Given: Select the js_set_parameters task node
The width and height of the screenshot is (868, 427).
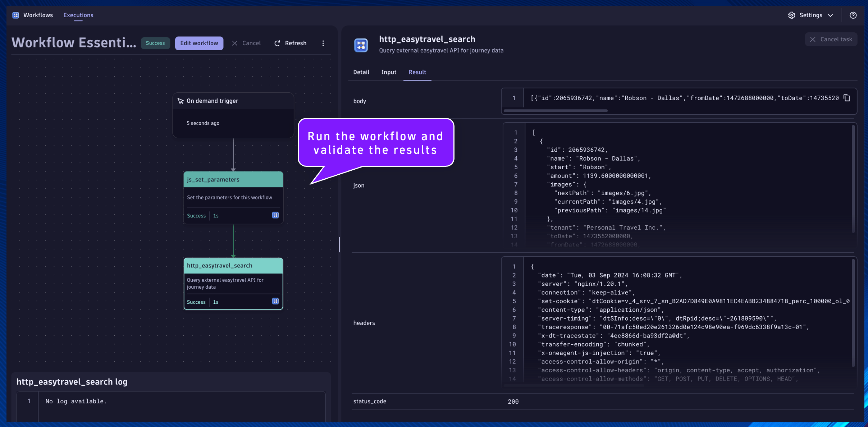Looking at the screenshot, I should point(233,197).
